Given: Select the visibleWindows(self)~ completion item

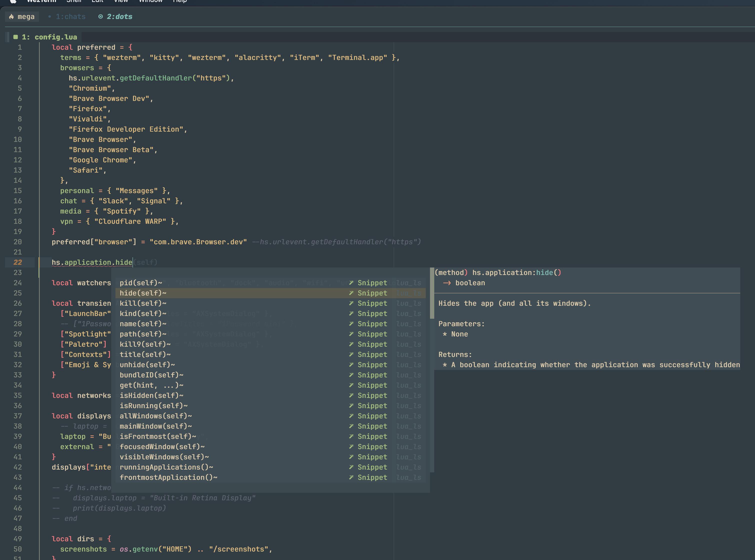Looking at the screenshot, I should [270, 457].
